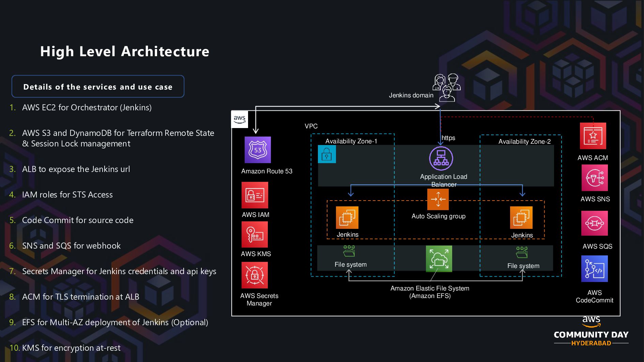Click 'AWS EC2 for Orchestrator (Jenkins)' item

(x=87, y=108)
